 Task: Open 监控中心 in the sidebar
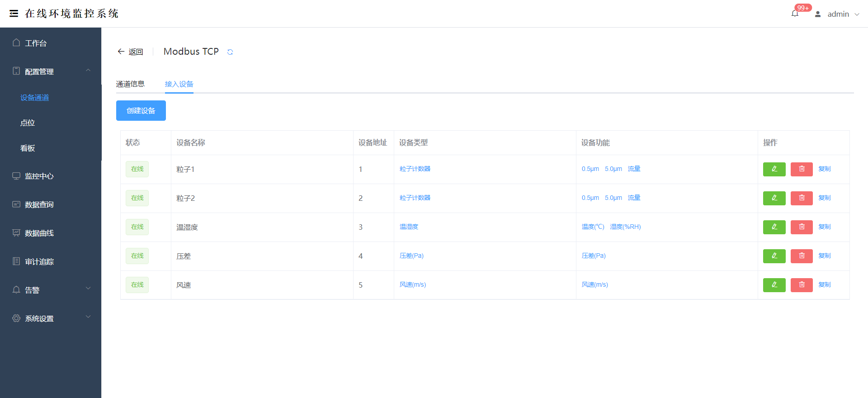point(39,176)
